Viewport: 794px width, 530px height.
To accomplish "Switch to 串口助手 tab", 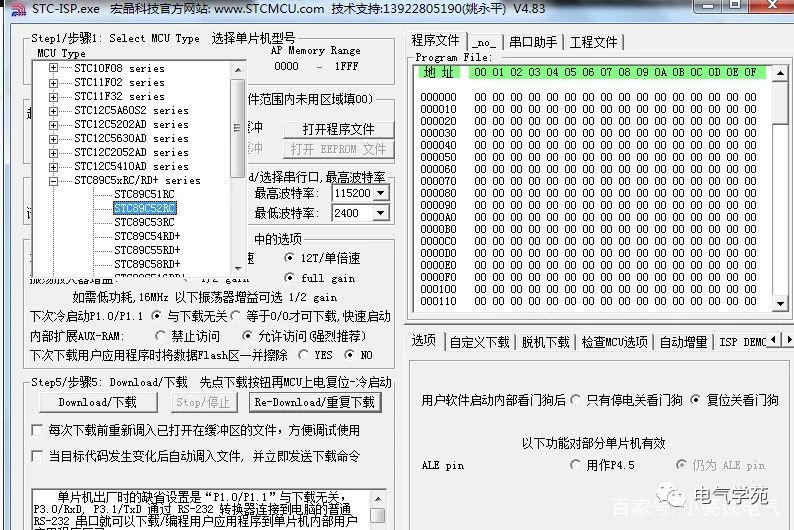I will (x=533, y=42).
